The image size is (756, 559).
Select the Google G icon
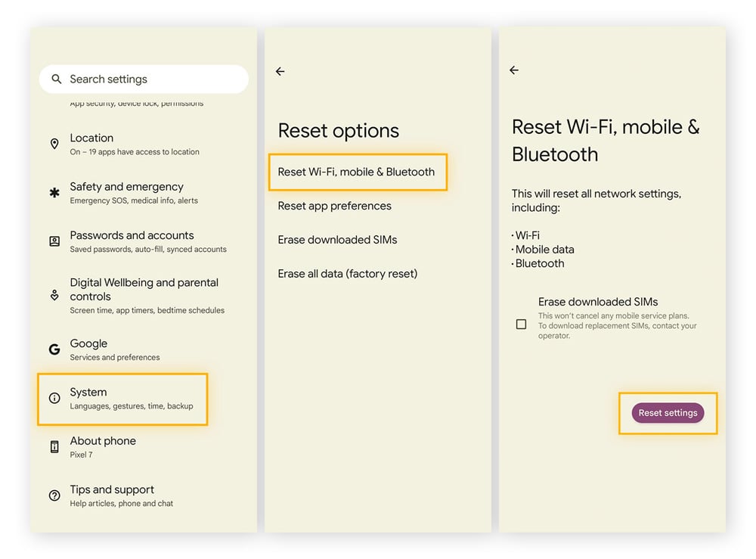click(54, 349)
